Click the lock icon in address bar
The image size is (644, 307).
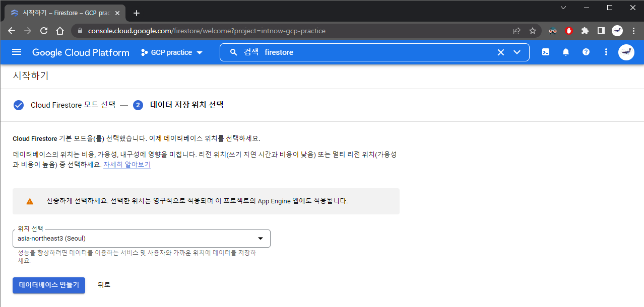80,31
